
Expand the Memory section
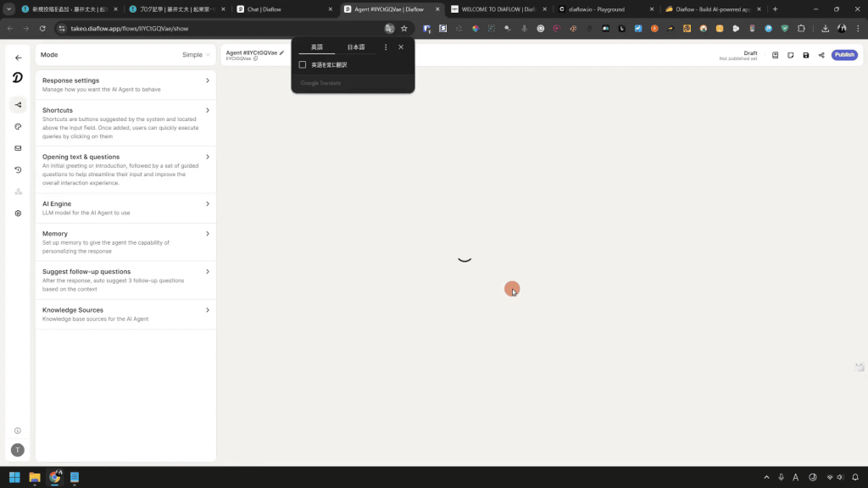[125, 241]
